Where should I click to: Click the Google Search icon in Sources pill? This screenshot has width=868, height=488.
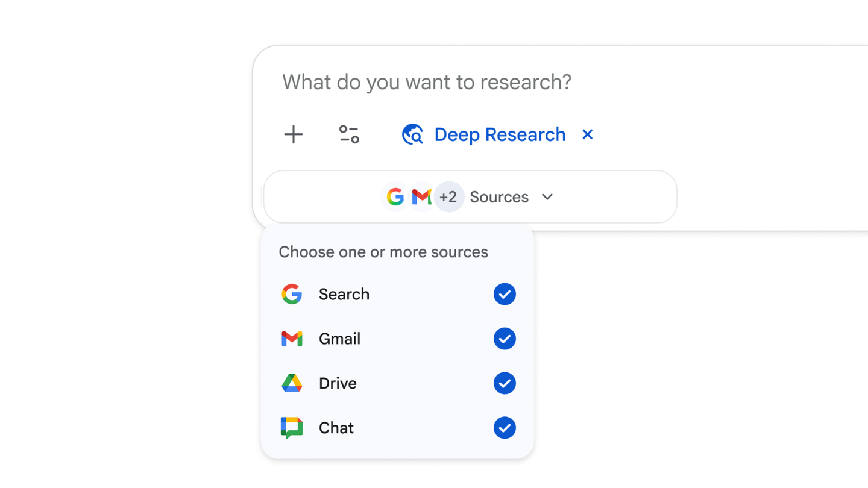coord(395,196)
